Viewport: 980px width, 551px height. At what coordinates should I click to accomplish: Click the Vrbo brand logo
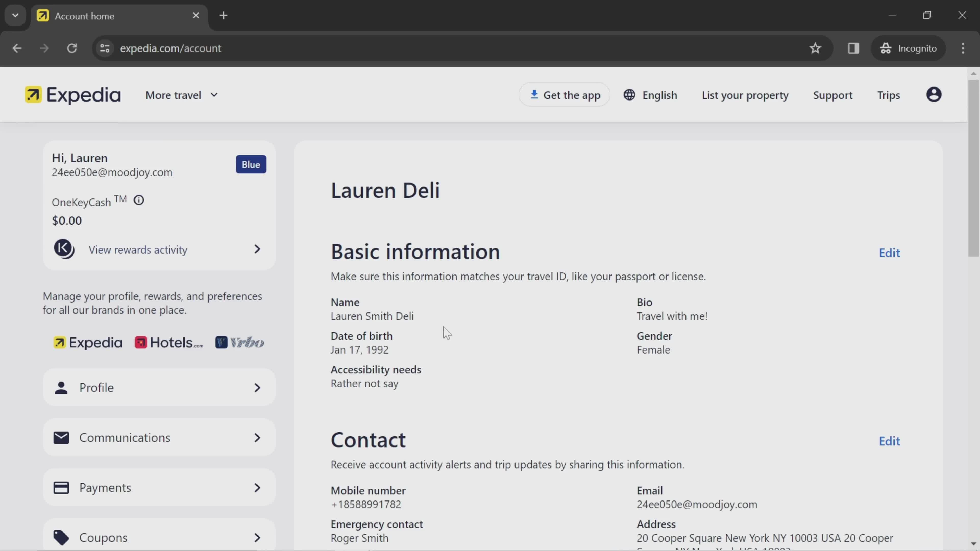click(x=240, y=343)
